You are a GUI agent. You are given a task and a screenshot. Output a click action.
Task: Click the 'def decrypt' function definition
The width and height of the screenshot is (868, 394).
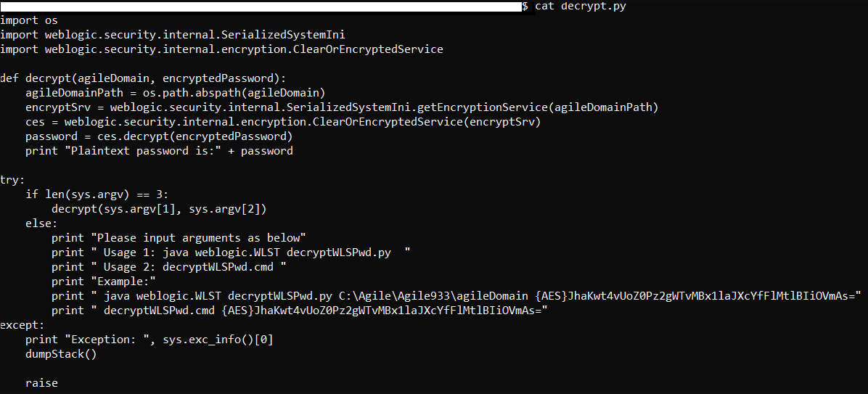pyautogui.click(x=144, y=78)
